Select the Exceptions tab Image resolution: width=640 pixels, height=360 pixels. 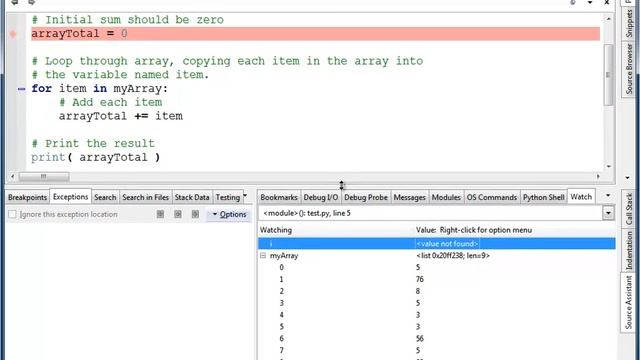click(x=70, y=197)
